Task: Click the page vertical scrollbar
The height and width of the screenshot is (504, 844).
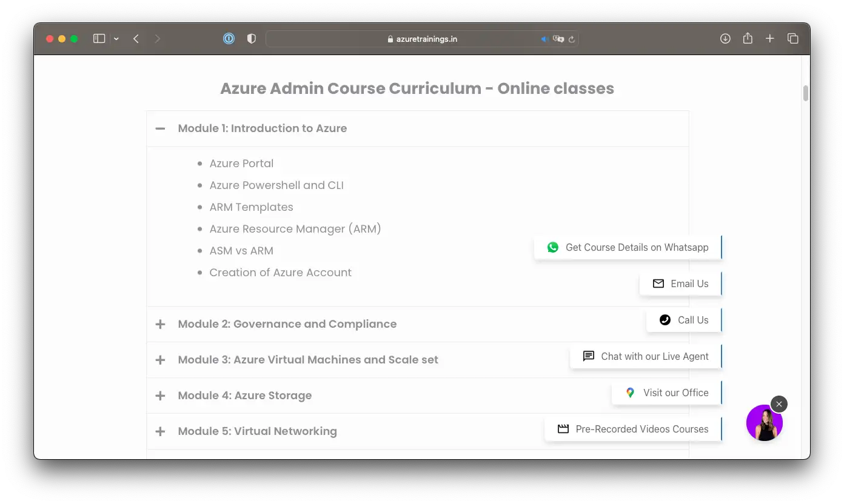Action: click(x=806, y=93)
